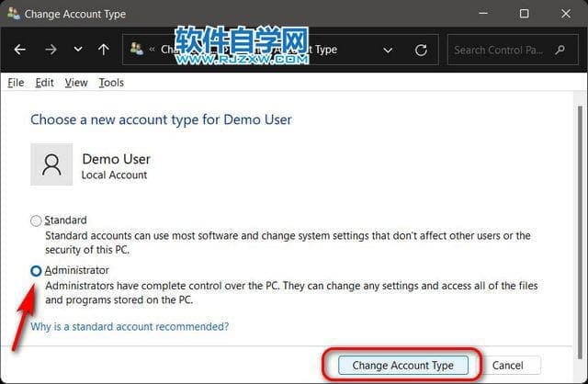Click the Up one level arrow
Viewport: 588px width, 384px height.
(x=103, y=50)
